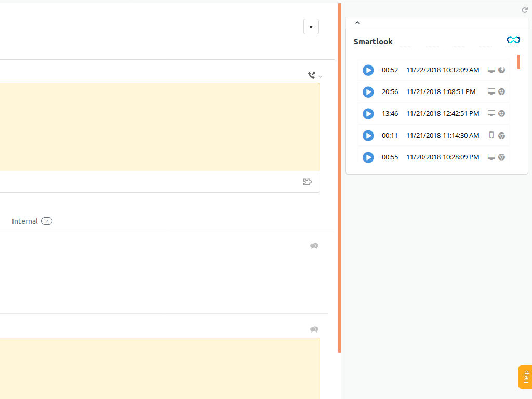Click the desktop icon on 13:46 session
The height and width of the screenshot is (399, 532).
(491, 113)
